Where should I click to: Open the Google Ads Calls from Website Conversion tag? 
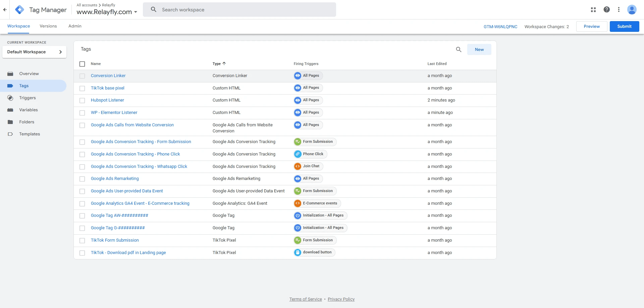point(132,125)
